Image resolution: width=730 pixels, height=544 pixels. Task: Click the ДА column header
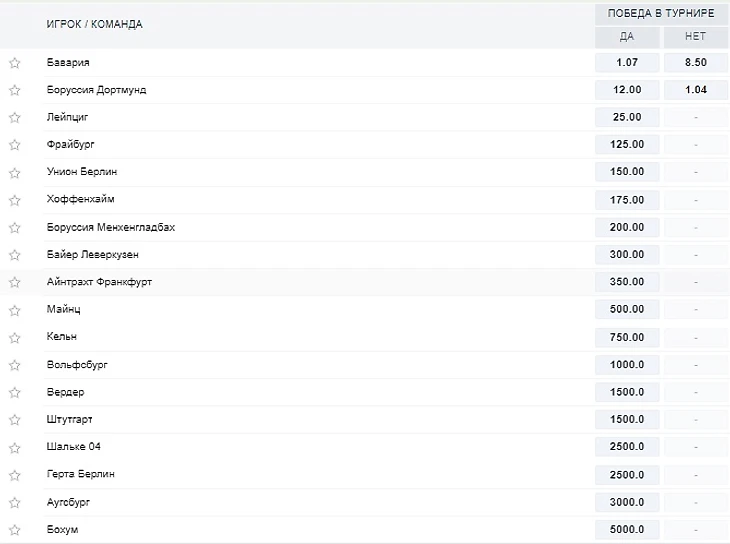(627, 37)
